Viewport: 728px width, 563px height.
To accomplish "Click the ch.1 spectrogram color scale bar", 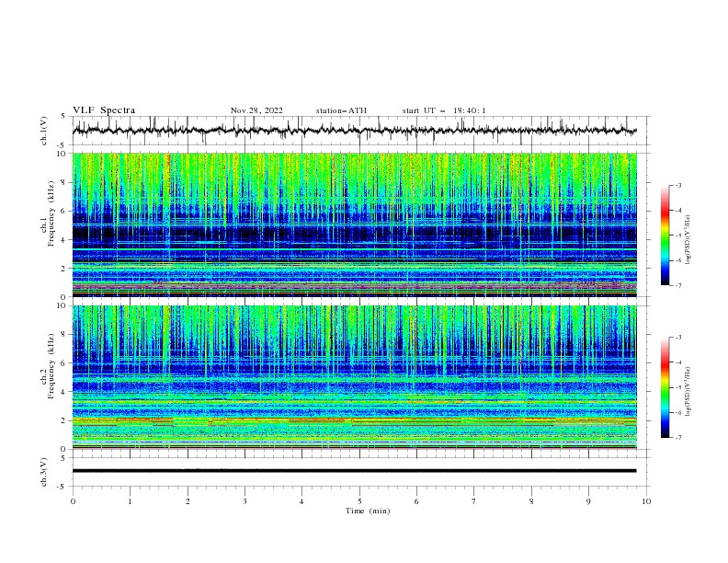I will (665, 236).
